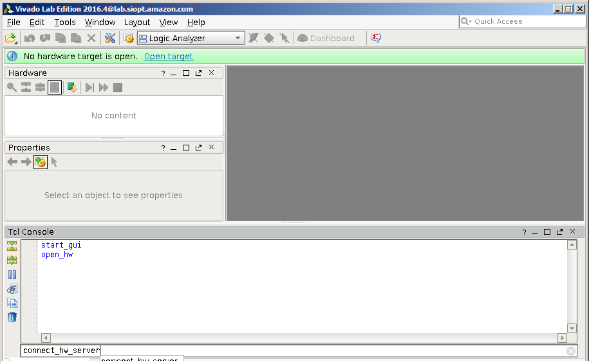
Task: Minimize the Properties panel
Action: (173, 148)
